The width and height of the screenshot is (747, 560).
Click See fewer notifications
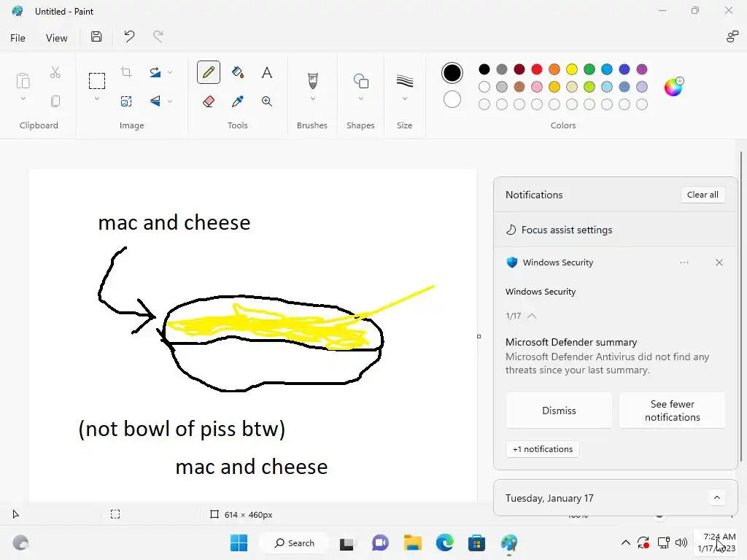(x=672, y=411)
